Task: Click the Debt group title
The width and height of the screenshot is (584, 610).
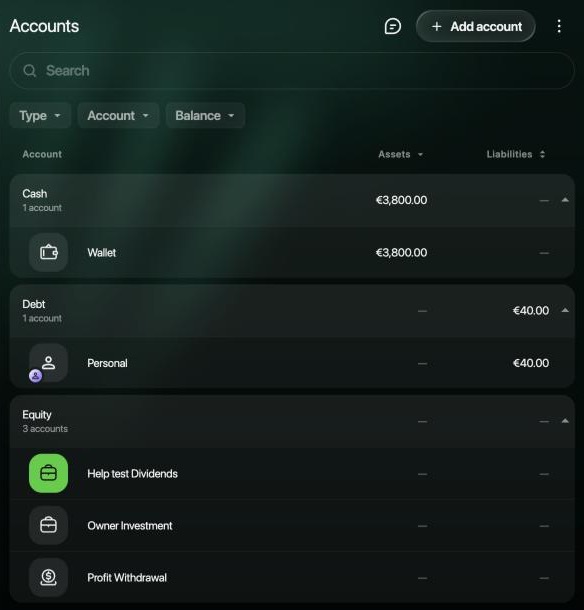Action: [x=33, y=304]
